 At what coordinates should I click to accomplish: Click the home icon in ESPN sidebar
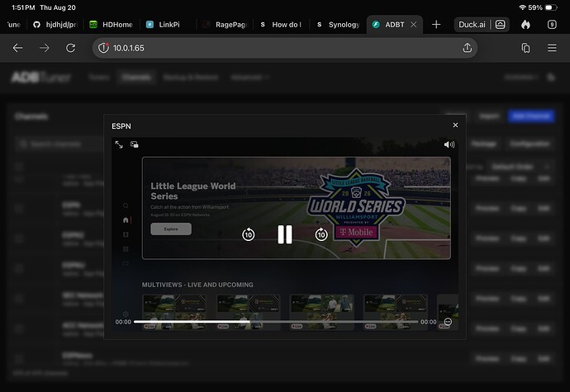[x=126, y=220]
